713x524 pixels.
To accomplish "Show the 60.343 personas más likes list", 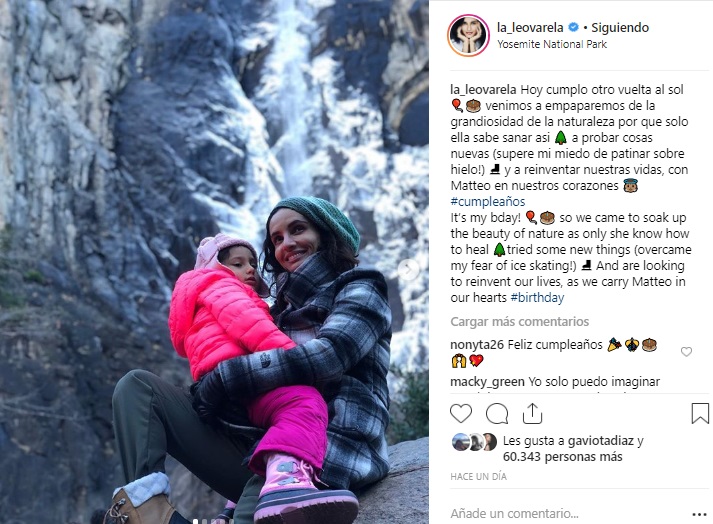I will point(562,457).
